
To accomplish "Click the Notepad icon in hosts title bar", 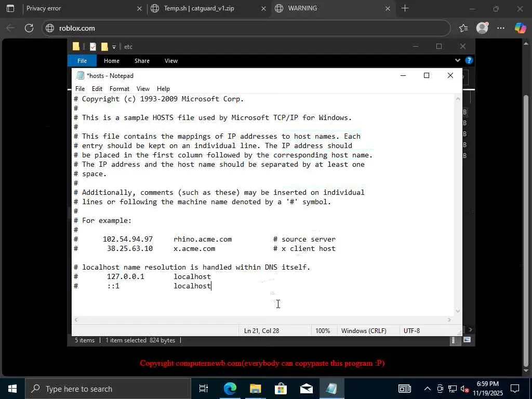I will pos(80,75).
